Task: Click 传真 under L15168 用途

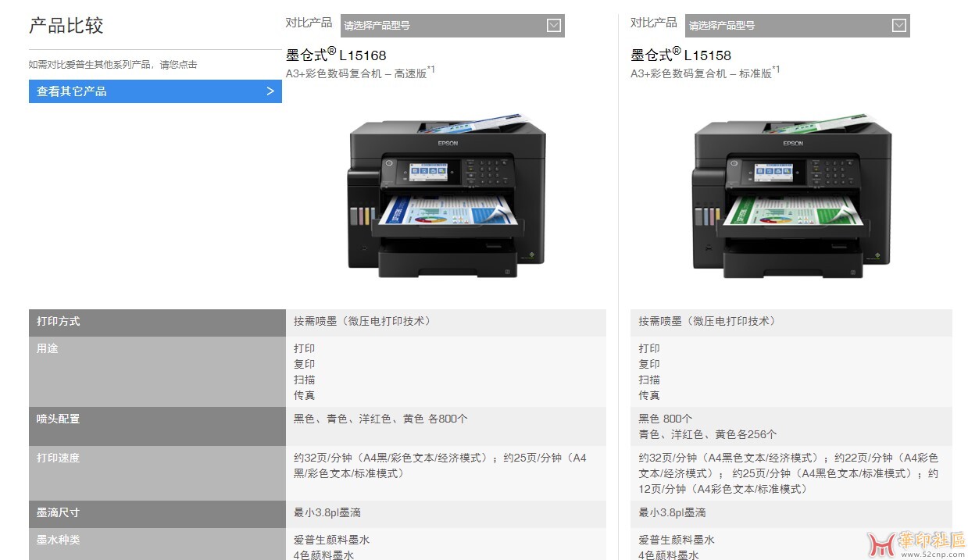Action: point(305,395)
